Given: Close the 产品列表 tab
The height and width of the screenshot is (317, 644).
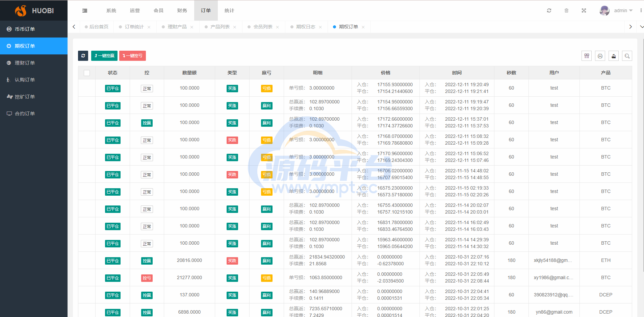Looking at the screenshot, I should [x=235, y=27].
